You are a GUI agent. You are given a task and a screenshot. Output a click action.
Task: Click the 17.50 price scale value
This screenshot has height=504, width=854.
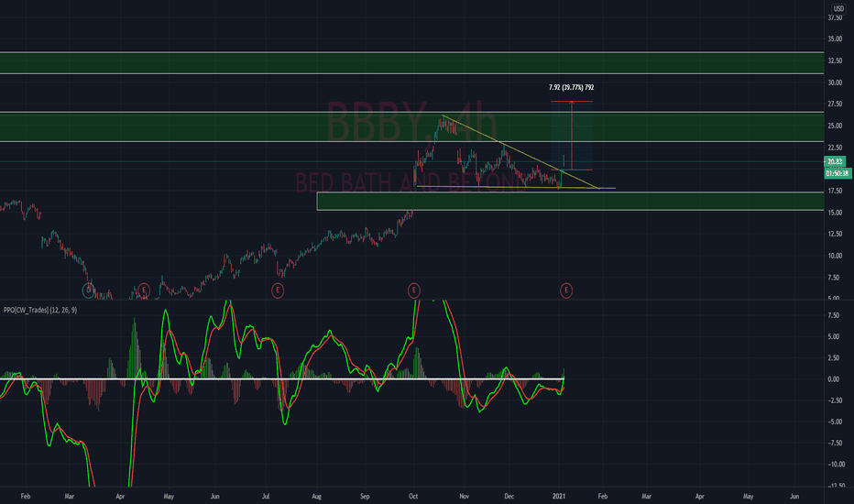pos(835,191)
